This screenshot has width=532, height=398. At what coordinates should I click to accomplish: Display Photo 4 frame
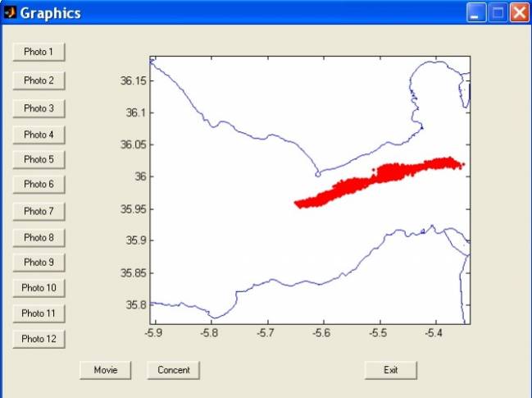pyautogui.click(x=39, y=135)
